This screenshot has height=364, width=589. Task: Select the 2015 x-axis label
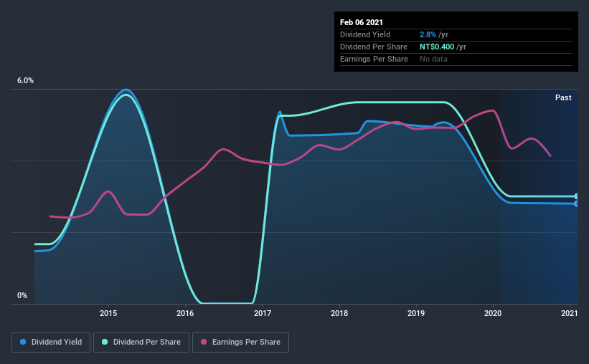point(108,313)
